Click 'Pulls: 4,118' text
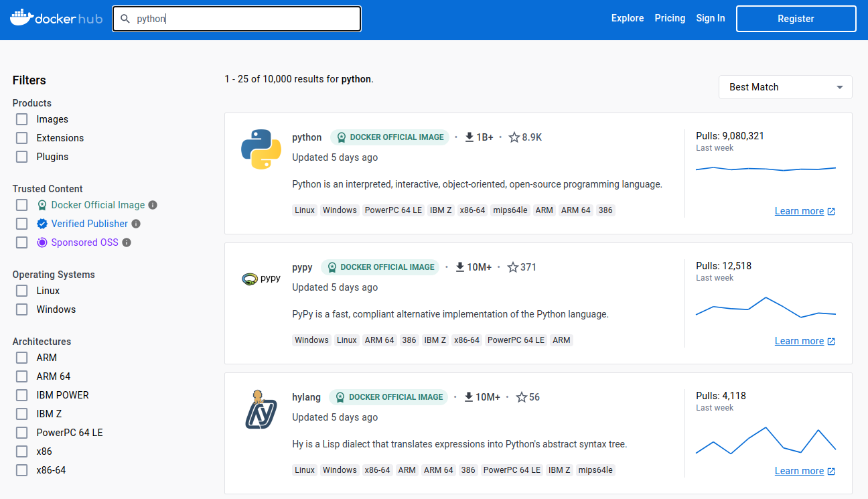This screenshot has height=499, width=868. pos(721,396)
